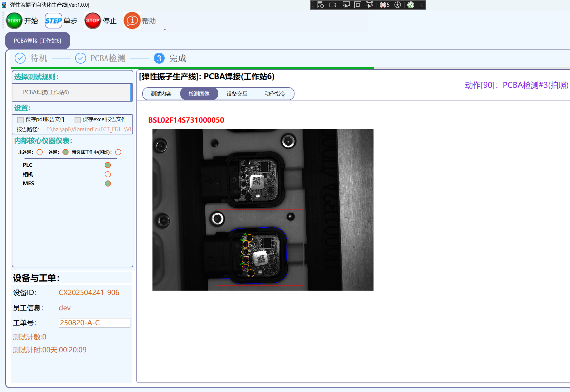Screen dimensions: 570x392
Task: Hit the red STOP button
Action: (92, 21)
